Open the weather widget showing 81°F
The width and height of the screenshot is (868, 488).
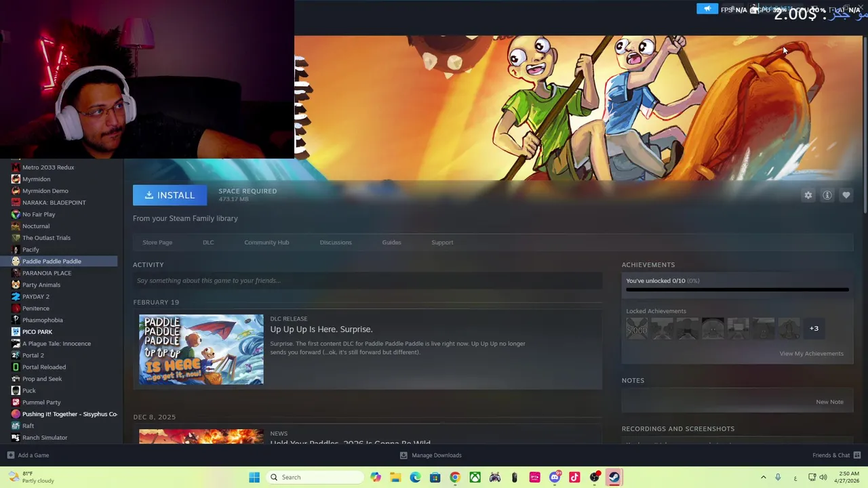[x=31, y=477]
